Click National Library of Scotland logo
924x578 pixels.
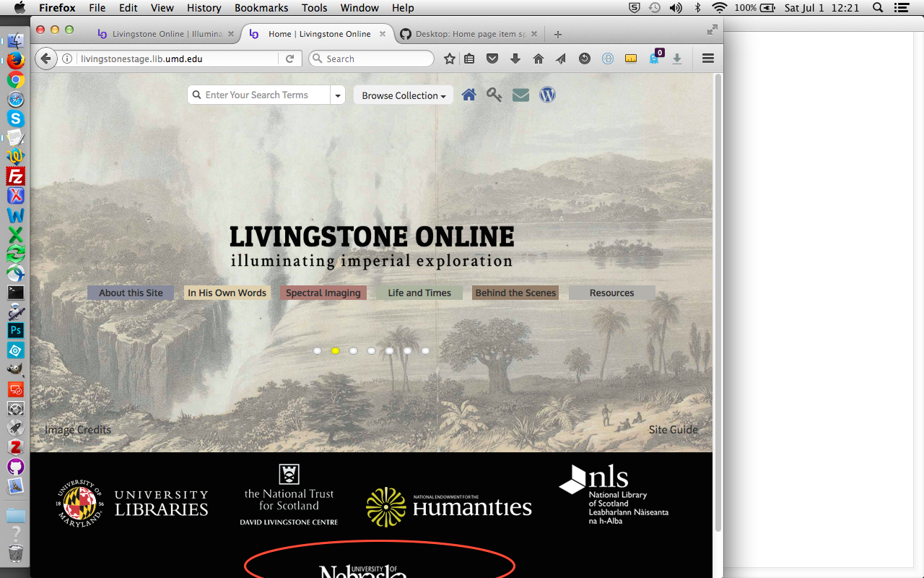(614, 494)
